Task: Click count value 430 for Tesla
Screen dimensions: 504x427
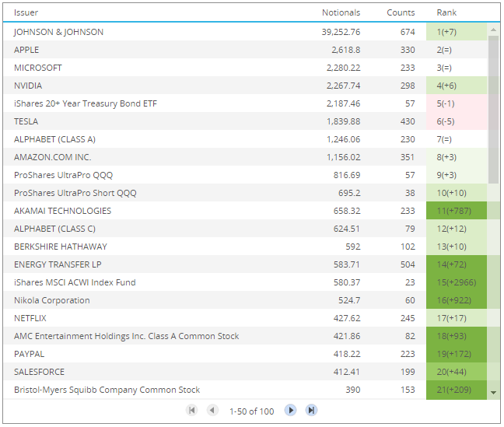Action: click(408, 121)
